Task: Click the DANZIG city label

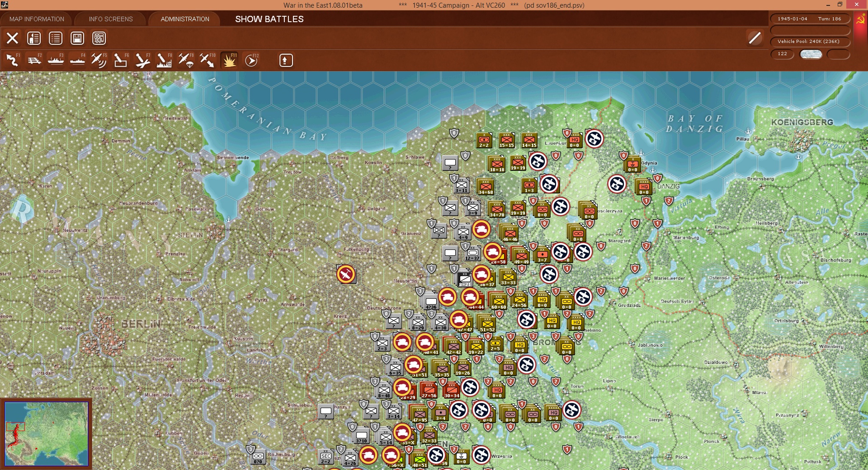Action: coord(668,186)
